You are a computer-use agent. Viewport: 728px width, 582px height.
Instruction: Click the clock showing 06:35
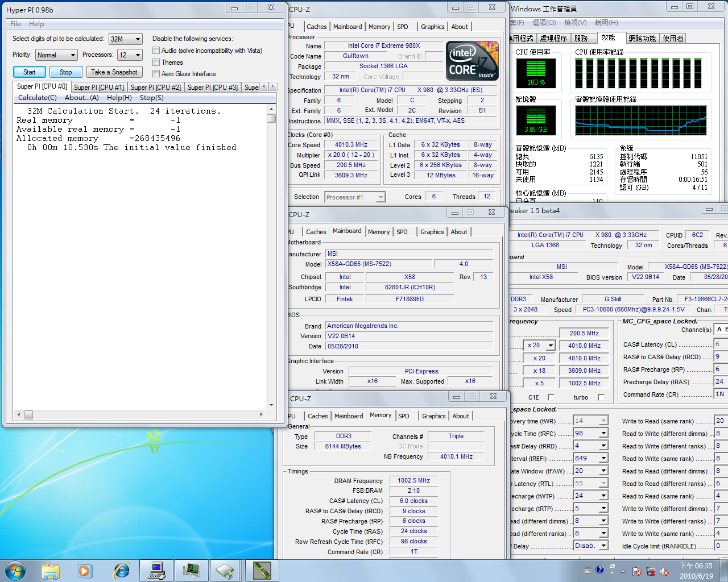(696, 571)
